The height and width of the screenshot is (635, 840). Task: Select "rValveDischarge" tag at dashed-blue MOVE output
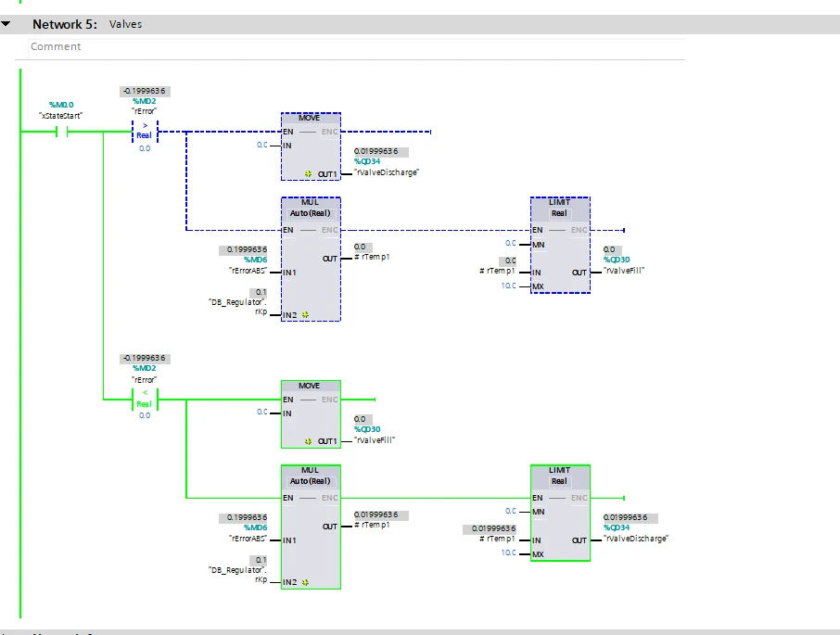tap(387, 172)
